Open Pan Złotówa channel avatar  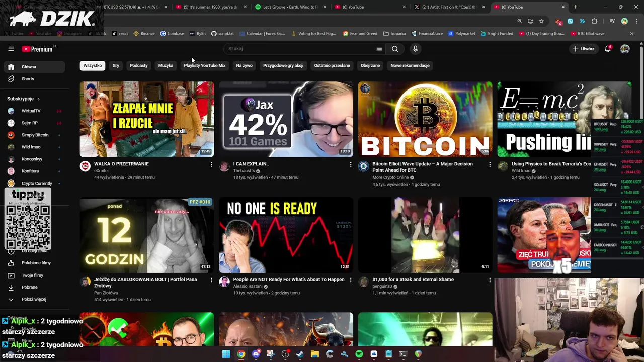(x=85, y=282)
